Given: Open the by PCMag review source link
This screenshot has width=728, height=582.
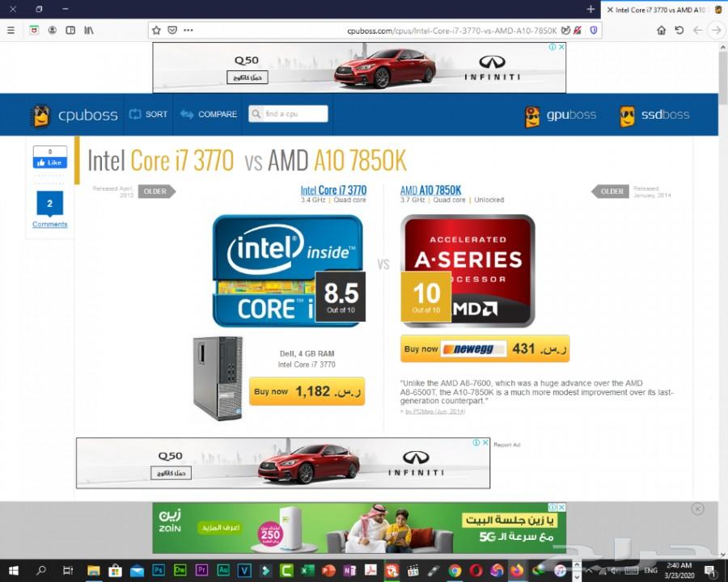Looking at the screenshot, I should tap(435, 411).
